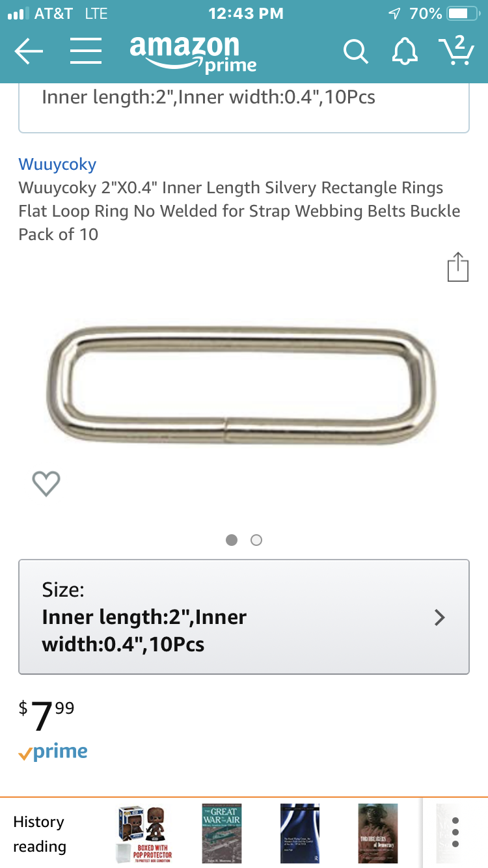Tap the prime badge below price
Viewport: 488px width, 868px height.
click(x=53, y=752)
